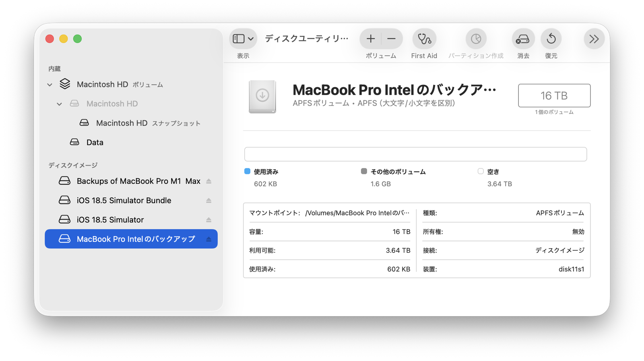This screenshot has height=361, width=644.
Task: Click the large disk image thumbnail
Action: (x=262, y=97)
